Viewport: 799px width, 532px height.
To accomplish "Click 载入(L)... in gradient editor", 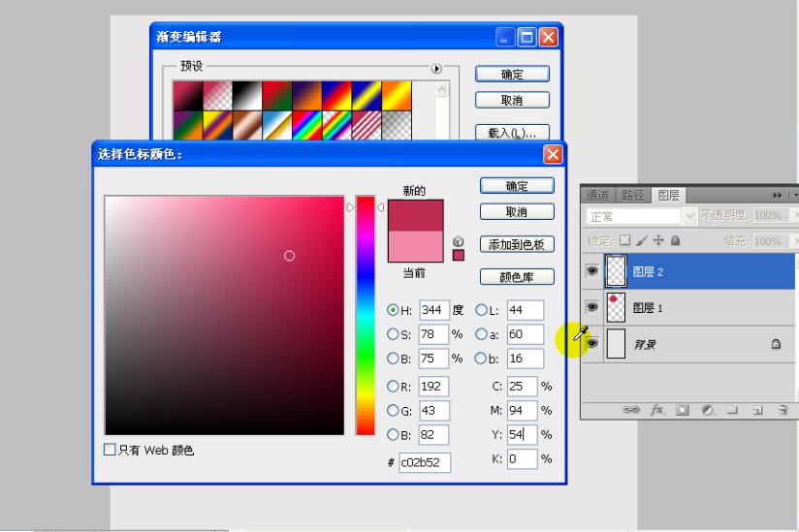I will [512, 133].
